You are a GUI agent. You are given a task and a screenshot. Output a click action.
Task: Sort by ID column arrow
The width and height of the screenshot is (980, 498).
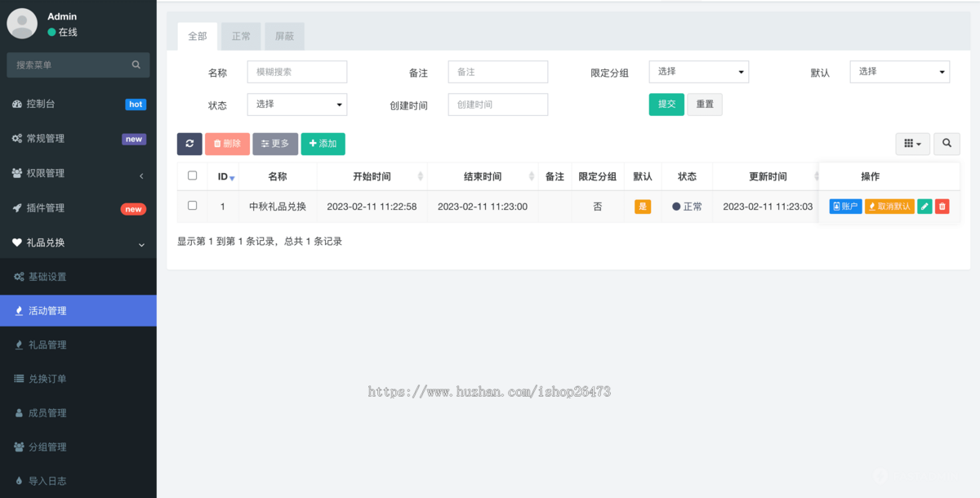coord(232,178)
